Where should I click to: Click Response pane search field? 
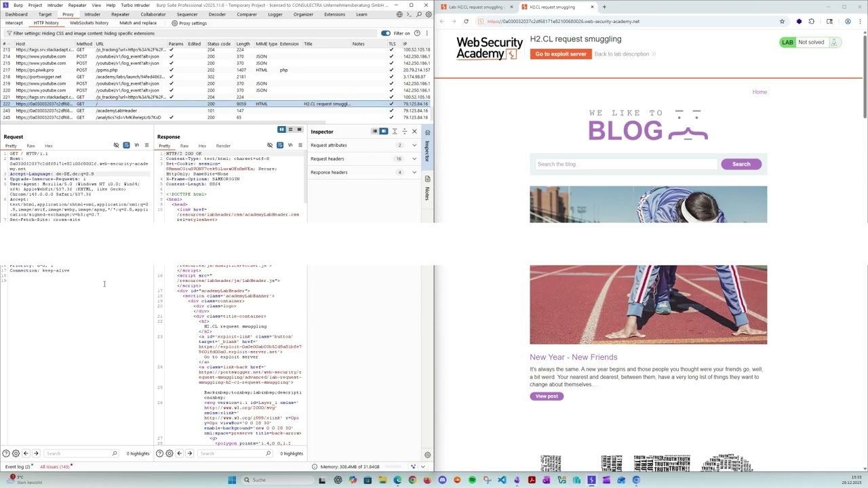(234, 453)
